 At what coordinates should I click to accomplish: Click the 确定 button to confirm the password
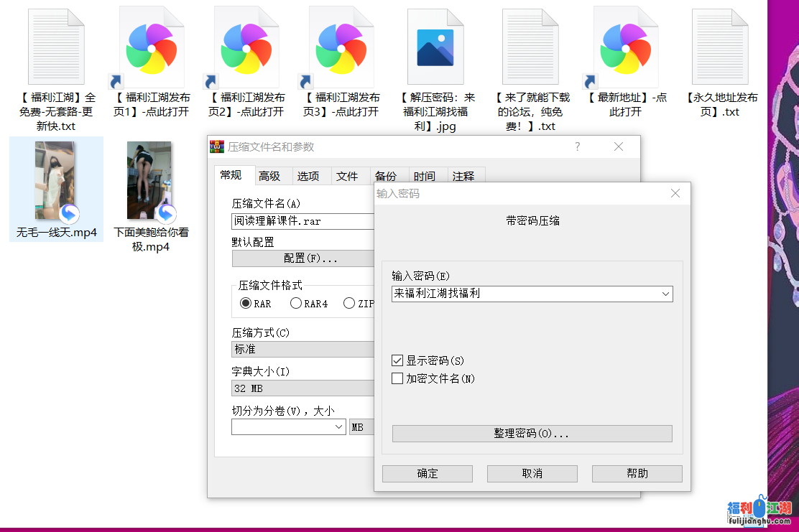tap(428, 473)
